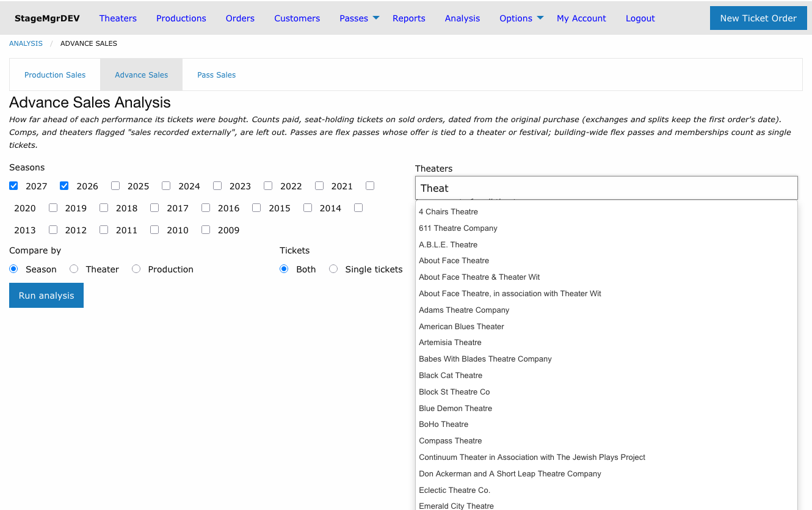This screenshot has width=812, height=510.
Task: Click into the Theaters search field
Action: [x=606, y=188]
